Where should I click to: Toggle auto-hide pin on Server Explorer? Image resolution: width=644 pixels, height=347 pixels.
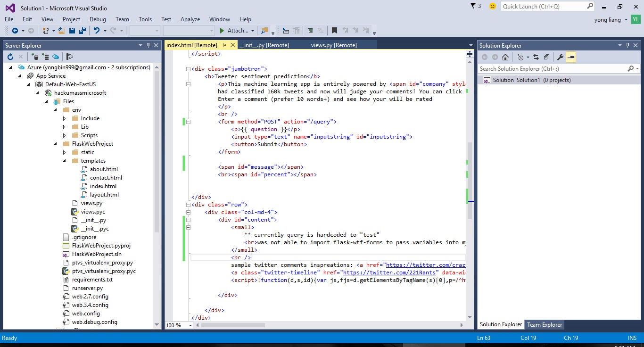(149, 45)
